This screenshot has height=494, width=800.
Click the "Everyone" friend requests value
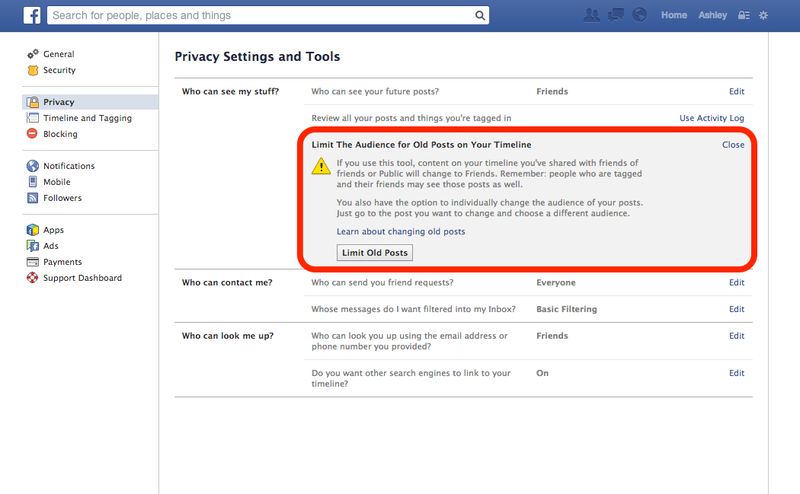click(556, 282)
